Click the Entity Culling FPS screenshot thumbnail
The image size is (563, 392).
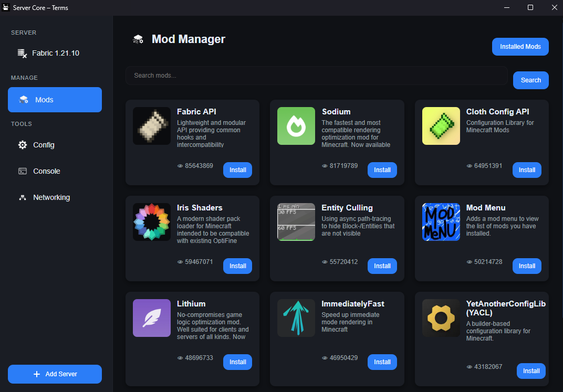(x=296, y=222)
